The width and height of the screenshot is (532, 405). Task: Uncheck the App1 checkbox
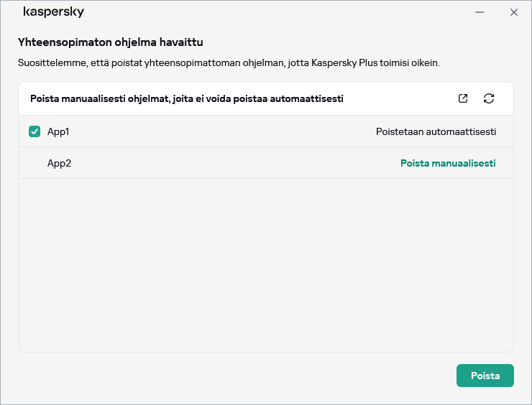(35, 131)
